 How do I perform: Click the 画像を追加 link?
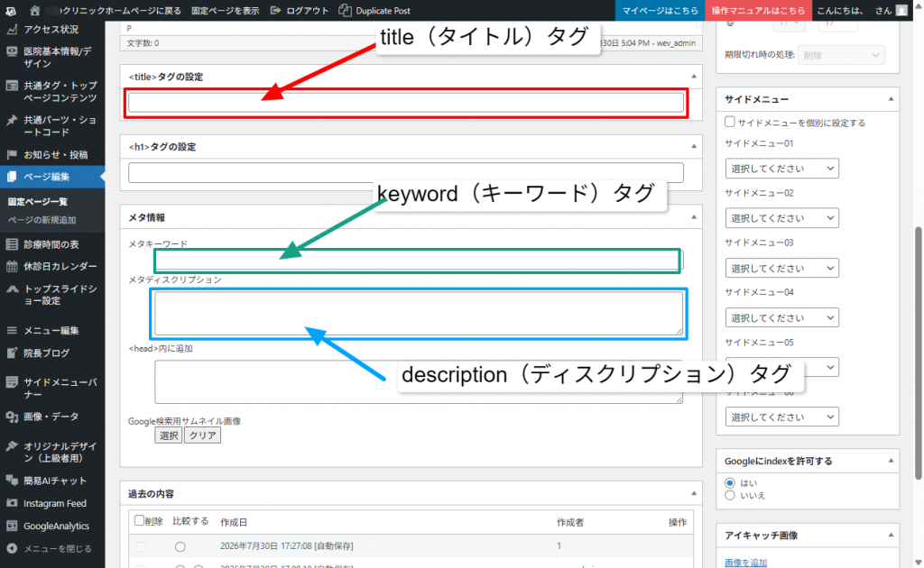point(745,563)
